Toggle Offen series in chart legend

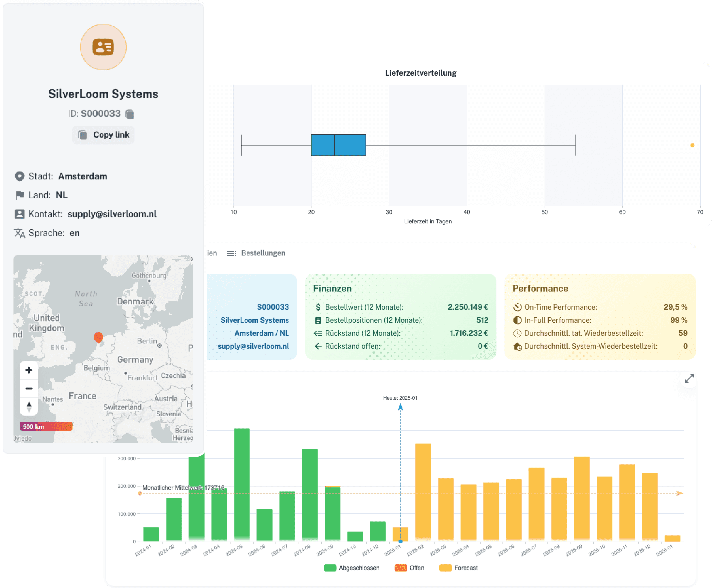[409, 568]
